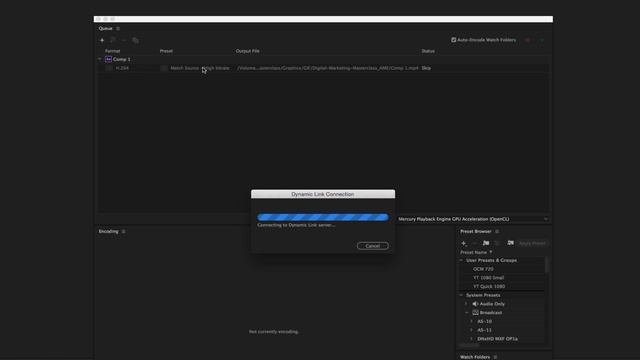Click the Match Source - High bitrate link
The height and width of the screenshot is (360, 640).
tap(200, 68)
